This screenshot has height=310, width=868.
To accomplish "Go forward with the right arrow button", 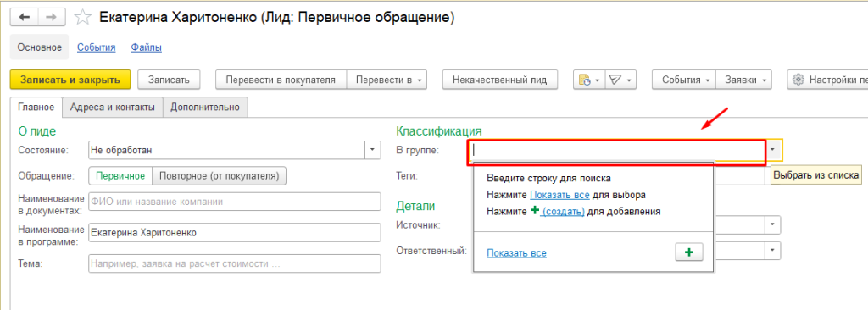I will point(52,17).
